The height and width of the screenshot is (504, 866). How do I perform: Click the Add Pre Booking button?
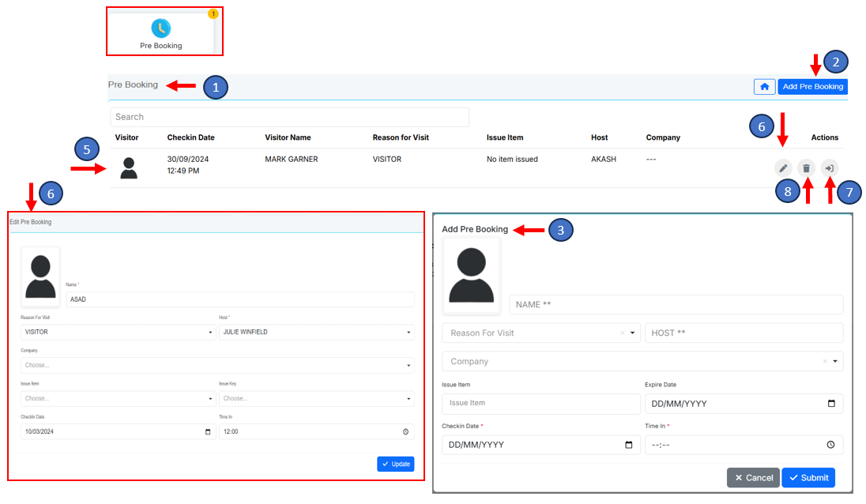click(812, 87)
